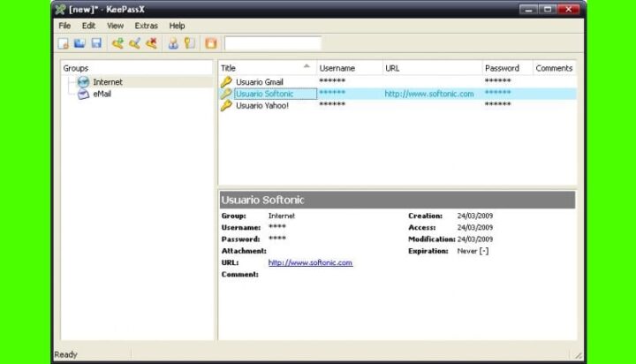Open the Help menu
The height and width of the screenshot is (364, 636).
tap(177, 26)
